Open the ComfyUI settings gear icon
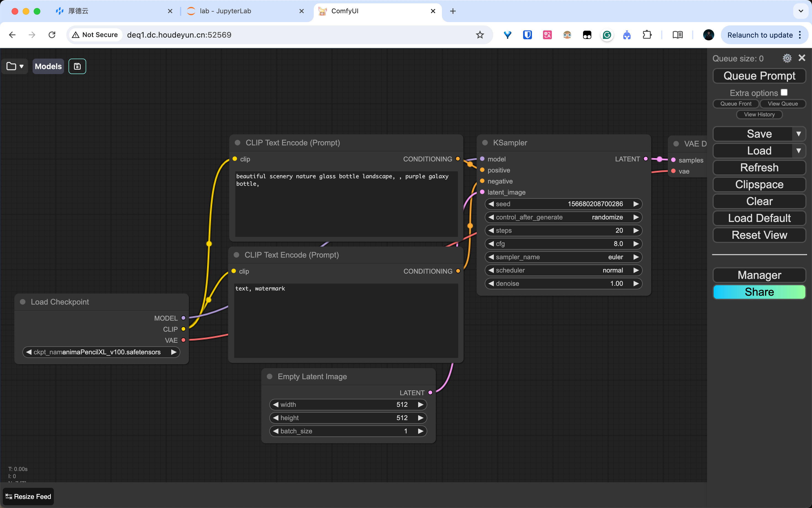 point(787,59)
